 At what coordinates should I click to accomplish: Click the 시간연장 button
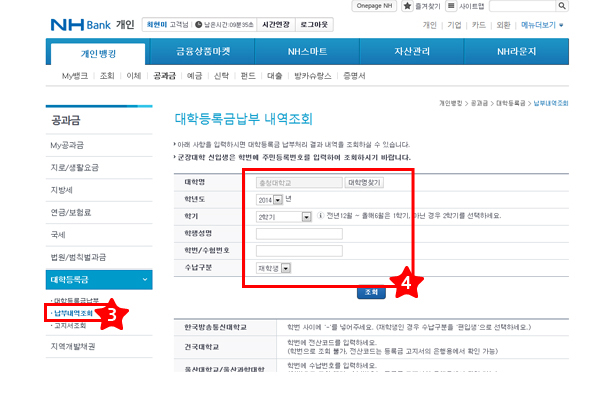point(276,24)
